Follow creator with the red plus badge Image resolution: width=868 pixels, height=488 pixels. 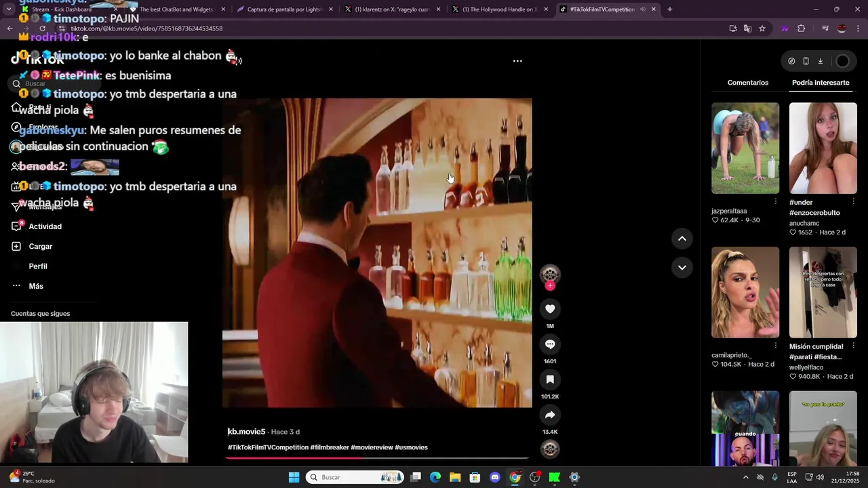click(550, 286)
